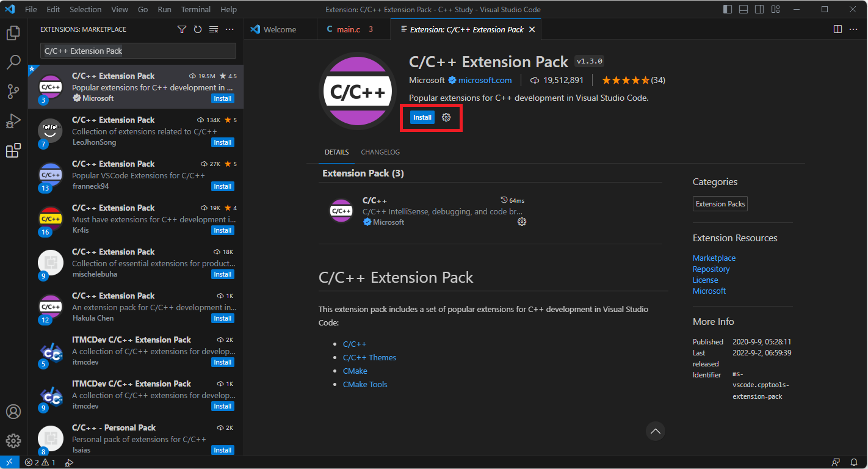This screenshot has width=868, height=469.
Task: Open the Explorer view in activity bar
Action: [13, 33]
